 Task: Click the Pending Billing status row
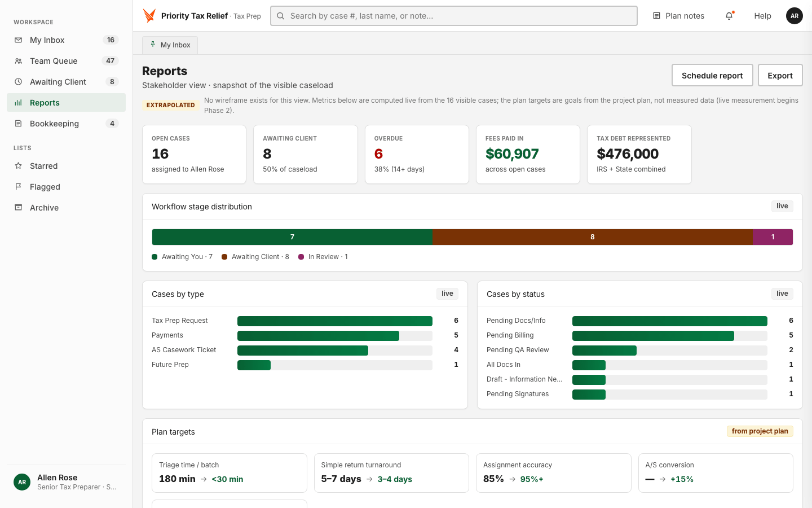click(640, 335)
